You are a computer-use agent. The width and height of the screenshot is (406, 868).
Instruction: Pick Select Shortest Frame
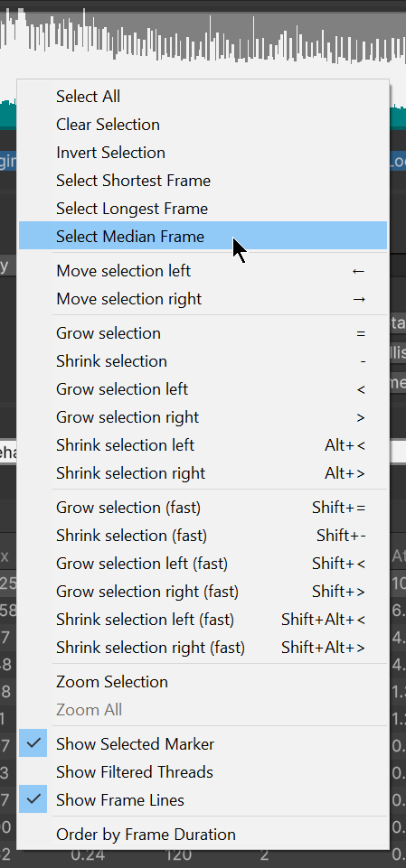pyautogui.click(x=203, y=181)
